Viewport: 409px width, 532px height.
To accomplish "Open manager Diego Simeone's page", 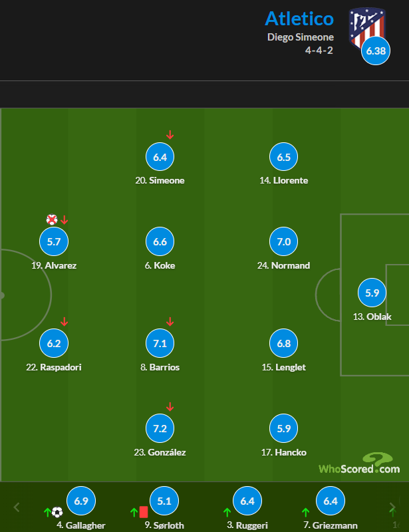I will [301, 37].
